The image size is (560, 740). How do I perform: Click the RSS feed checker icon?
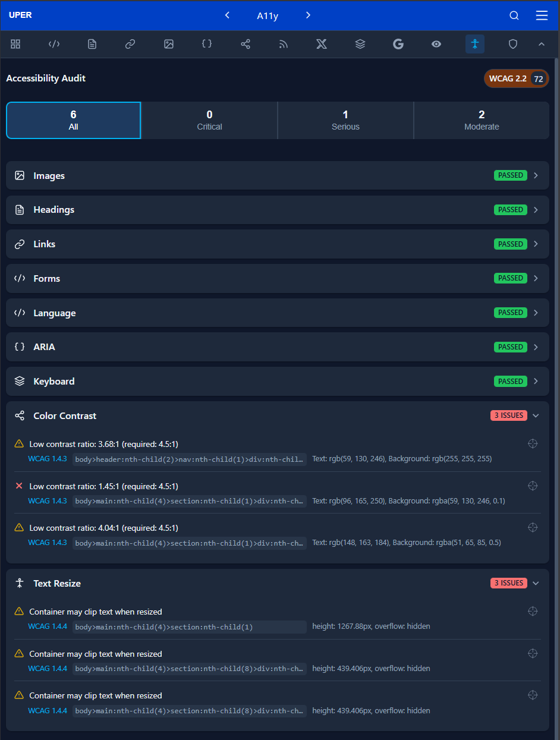[283, 44]
